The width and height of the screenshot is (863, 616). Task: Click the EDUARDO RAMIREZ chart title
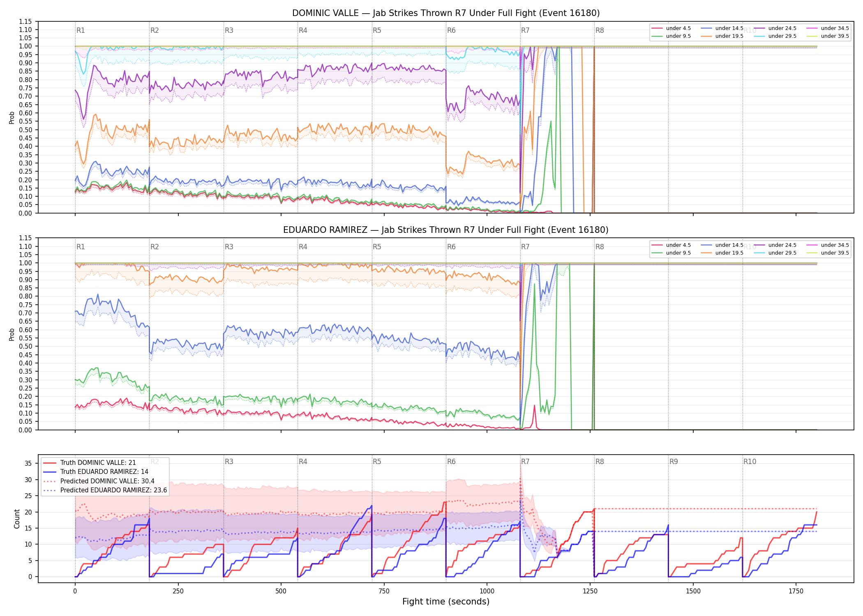coord(446,230)
